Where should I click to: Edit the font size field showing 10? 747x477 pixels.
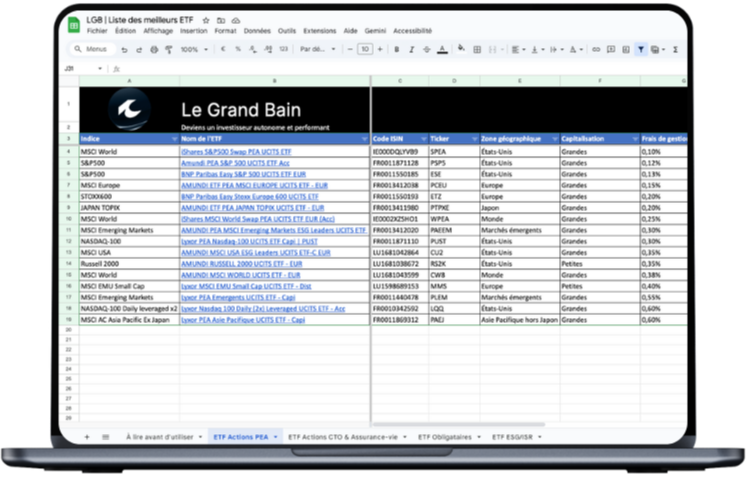[365, 49]
